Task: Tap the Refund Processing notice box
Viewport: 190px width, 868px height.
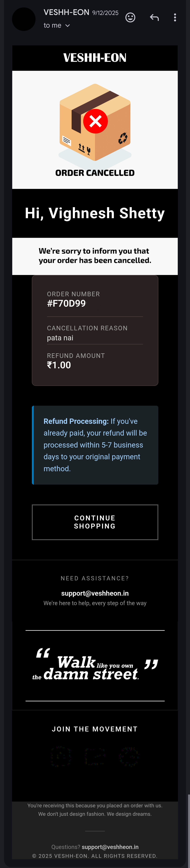Action: point(95,445)
